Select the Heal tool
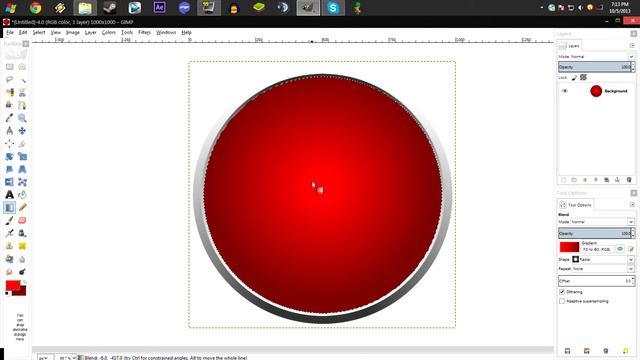Image resolution: width=640 pixels, height=360 pixels. [x=22, y=246]
